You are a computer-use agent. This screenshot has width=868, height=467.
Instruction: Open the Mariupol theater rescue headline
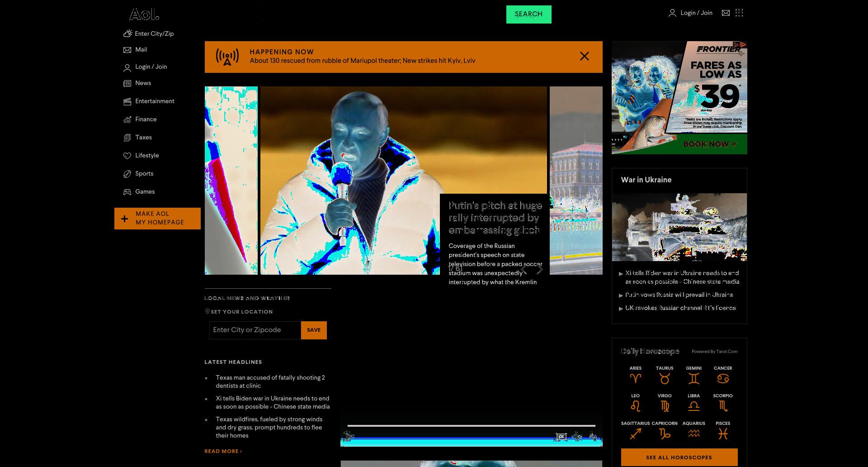pyautogui.click(x=362, y=61)
